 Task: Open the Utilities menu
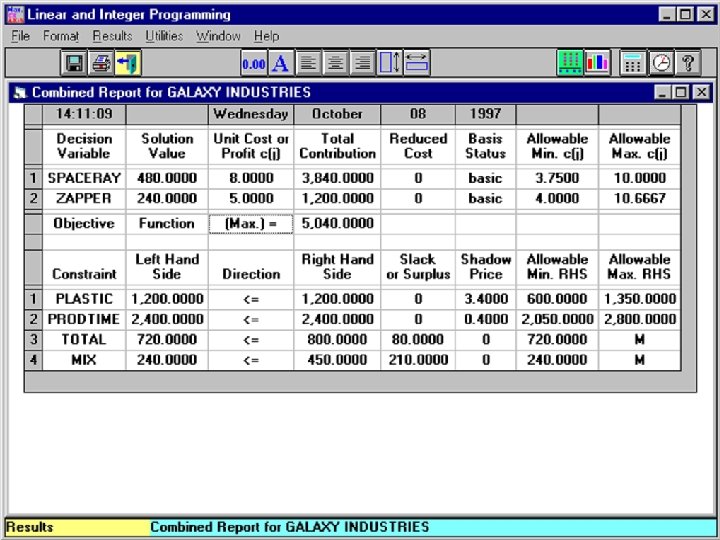click(x=164, y=36)
